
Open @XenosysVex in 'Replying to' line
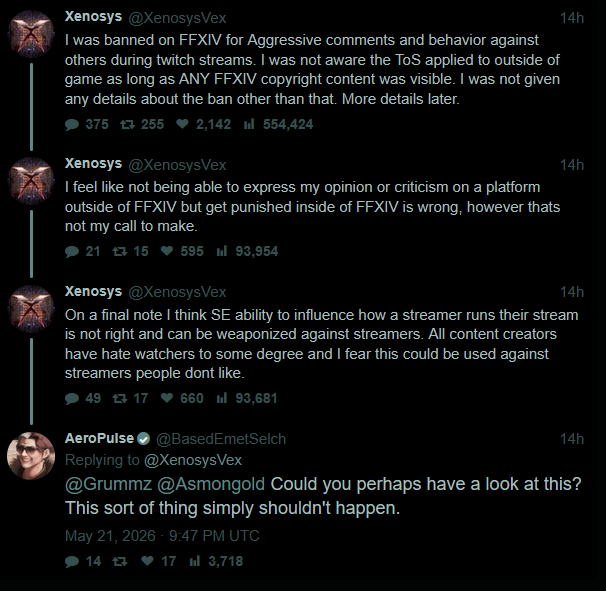(193, 460)
